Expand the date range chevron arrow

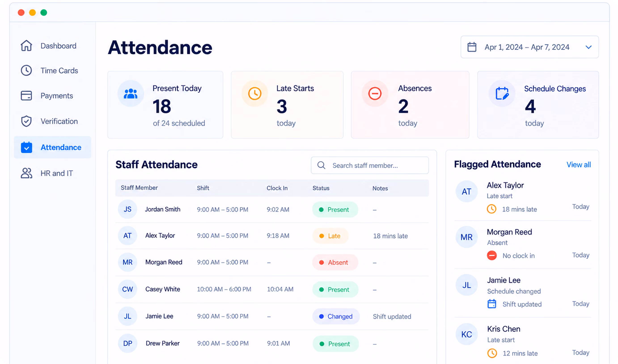click(588, 47)
